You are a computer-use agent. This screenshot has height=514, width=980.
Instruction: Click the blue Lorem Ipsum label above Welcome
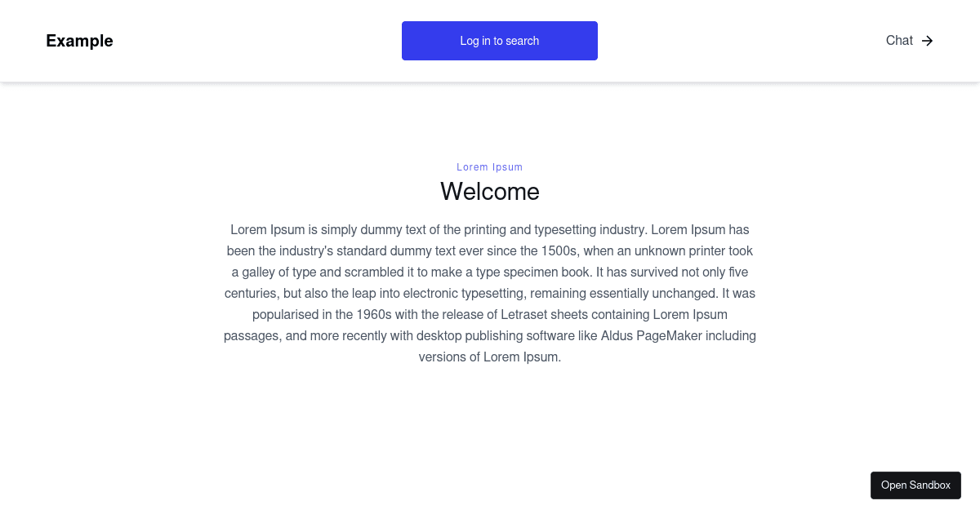[x=489, y=167]
